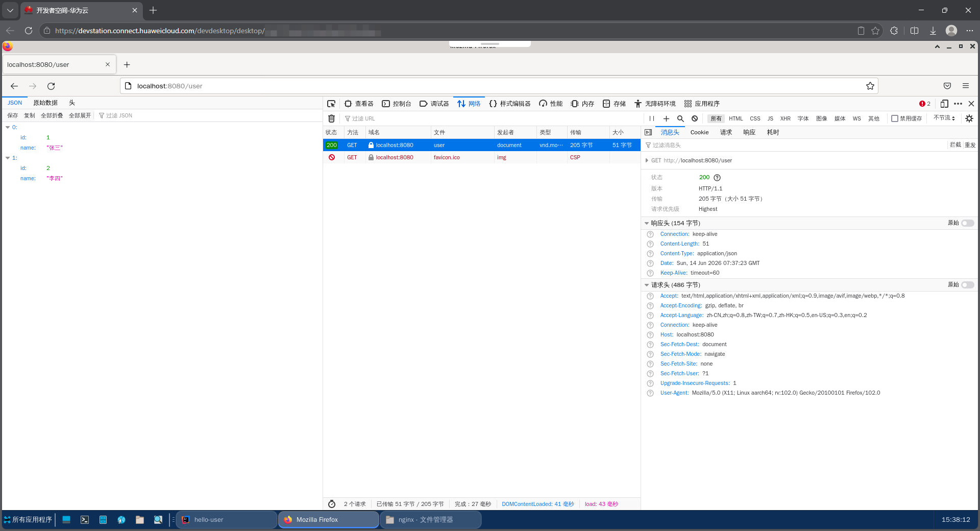Focus the 过滤 JSON filter field
Screen dimensions: 980x531
click(x=208, y=115)
